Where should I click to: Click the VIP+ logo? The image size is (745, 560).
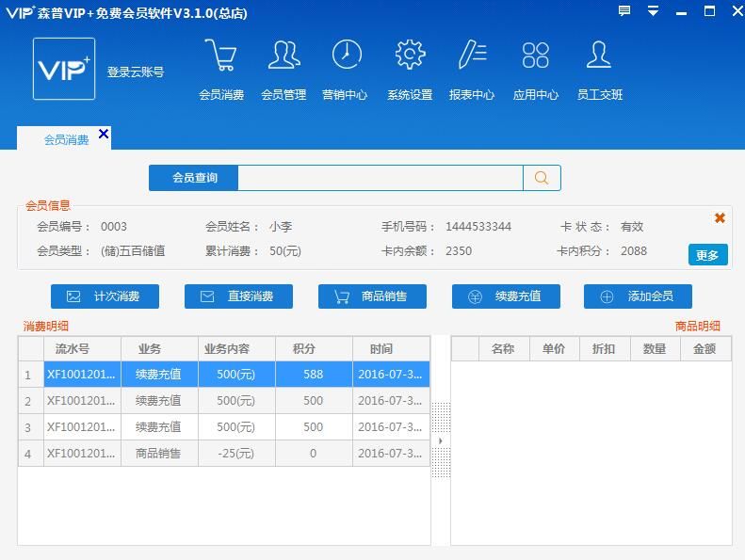pos(64,69)
